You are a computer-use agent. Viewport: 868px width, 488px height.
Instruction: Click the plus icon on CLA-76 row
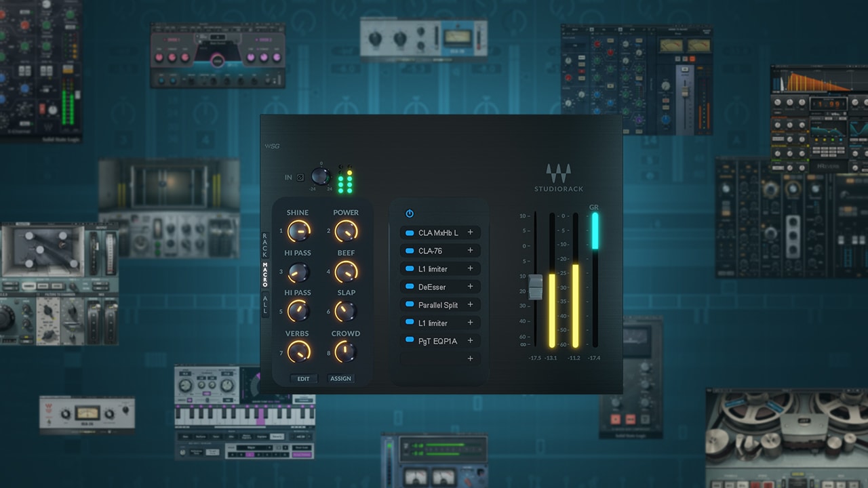470,251
